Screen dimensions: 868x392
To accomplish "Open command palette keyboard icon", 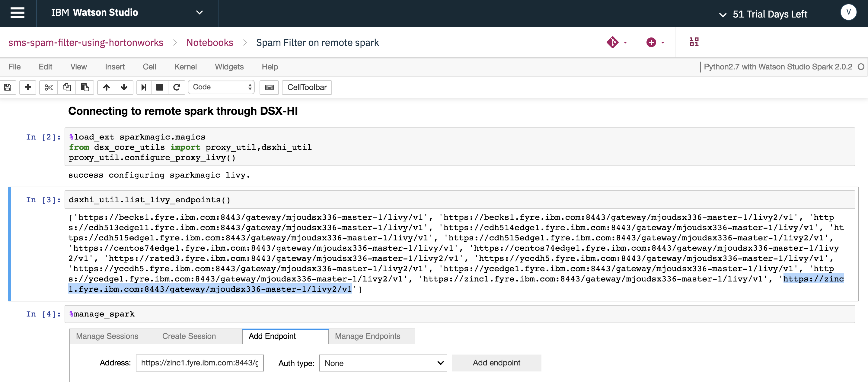I will tap(269, 87).
